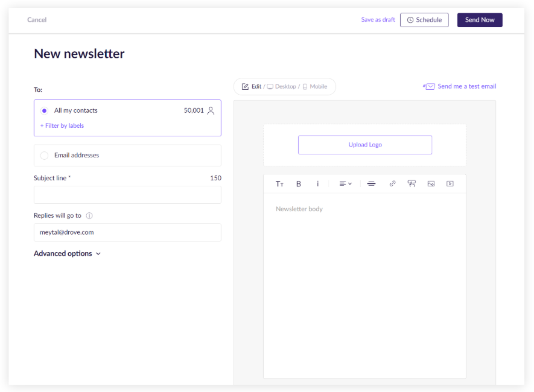
Task: Toggle italic formatting in editor toolbar
Action: coord(317,184)
